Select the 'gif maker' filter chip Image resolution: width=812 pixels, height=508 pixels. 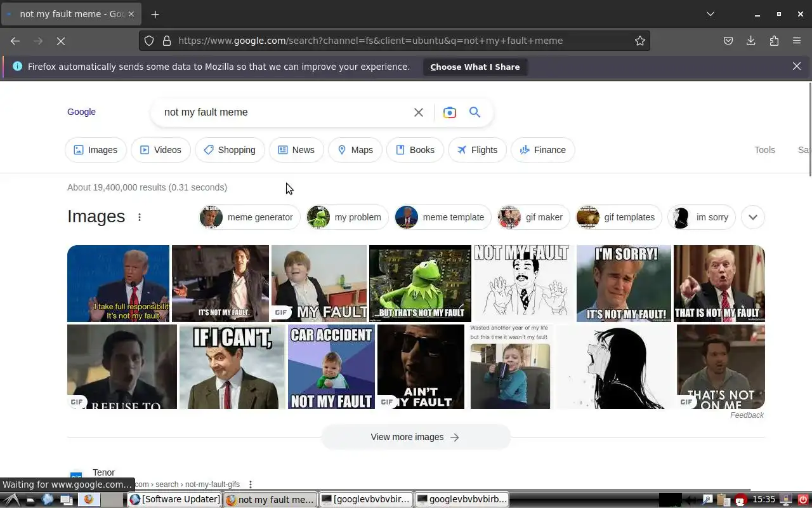click(x=534, y=217)
